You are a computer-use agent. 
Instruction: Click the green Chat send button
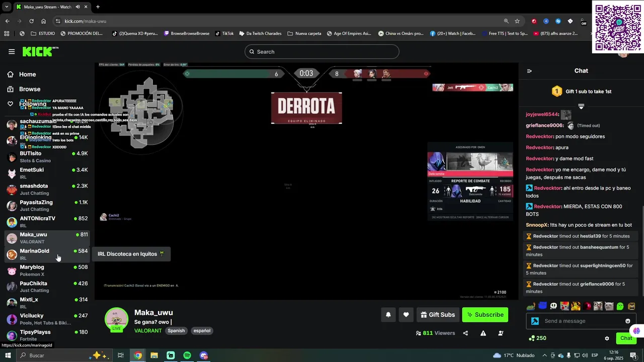tap(626, 338)
